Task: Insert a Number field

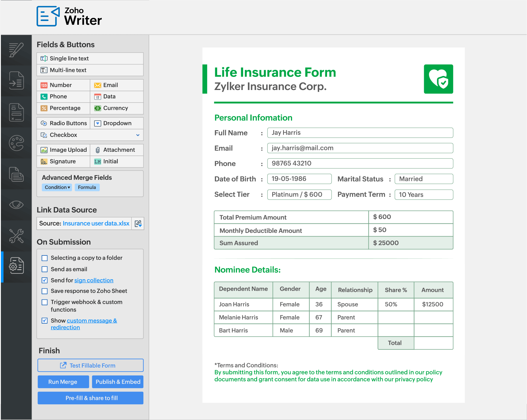Action: click(x=64, y=85)
